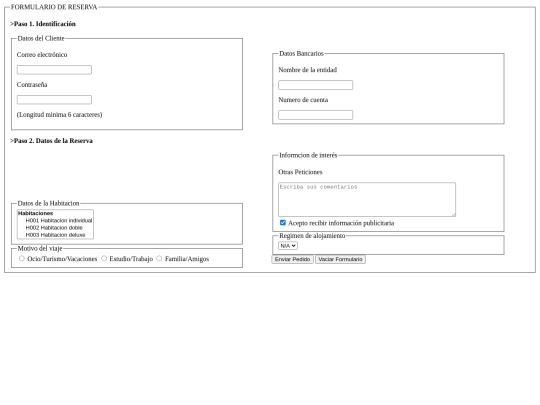Click the Datos de la Habitacion legend
This screenshot has height=405, width=540.
[x=48, y=203]
